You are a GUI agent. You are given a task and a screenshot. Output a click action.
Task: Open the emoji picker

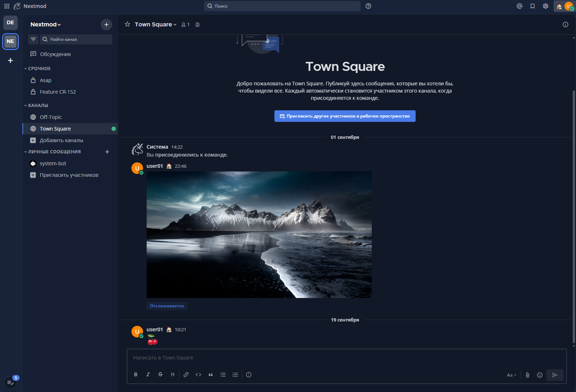(540, 375)
